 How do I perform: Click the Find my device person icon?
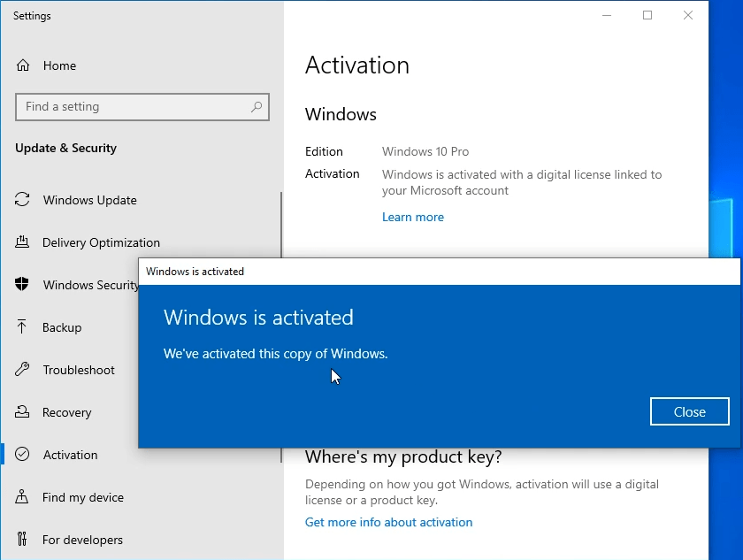point(22,496)
